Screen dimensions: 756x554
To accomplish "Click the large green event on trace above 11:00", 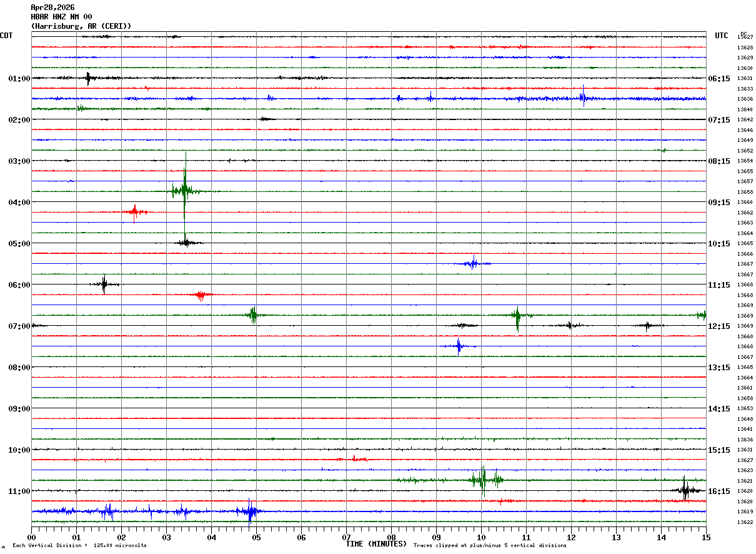I will pyautogui.click(x=483, y=480).
